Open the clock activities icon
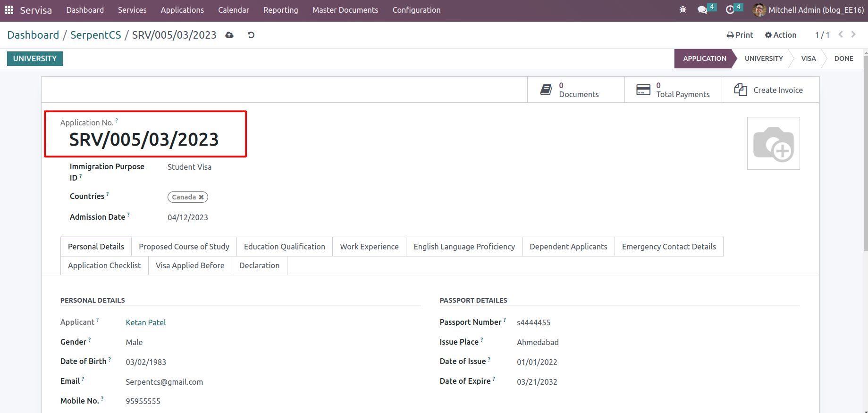The width and height of the screenshot is (868, 413). tap(730, 10)
